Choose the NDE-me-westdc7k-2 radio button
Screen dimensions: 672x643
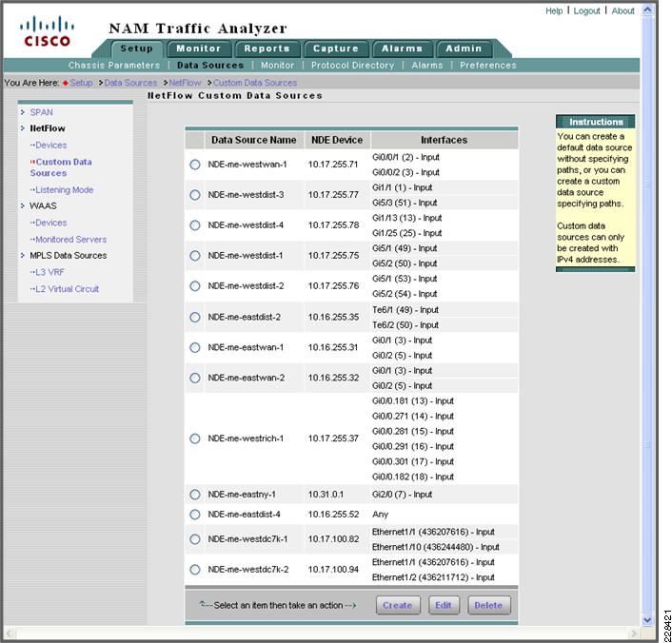tap(195, 570)
